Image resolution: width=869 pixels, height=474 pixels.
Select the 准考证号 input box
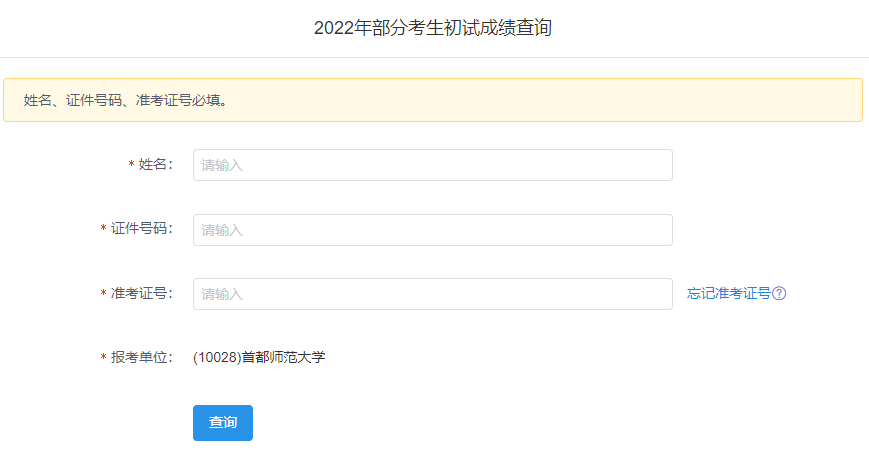click(432, 294)
